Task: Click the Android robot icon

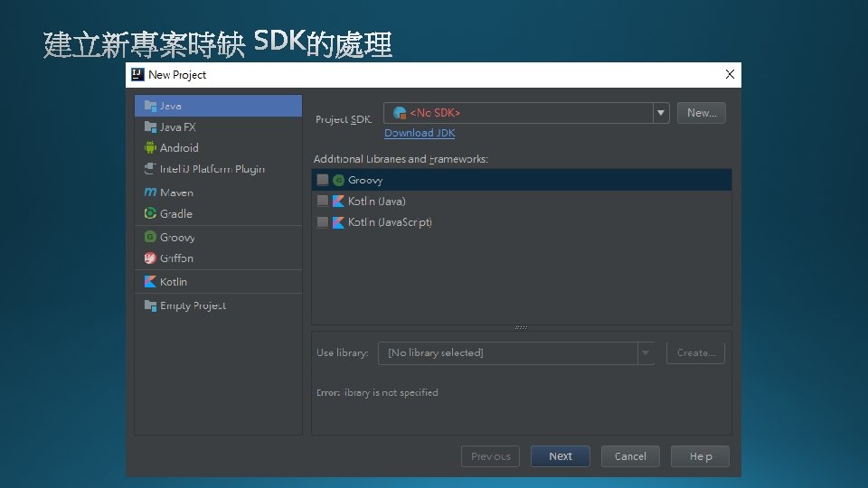Action: point(150,147)
